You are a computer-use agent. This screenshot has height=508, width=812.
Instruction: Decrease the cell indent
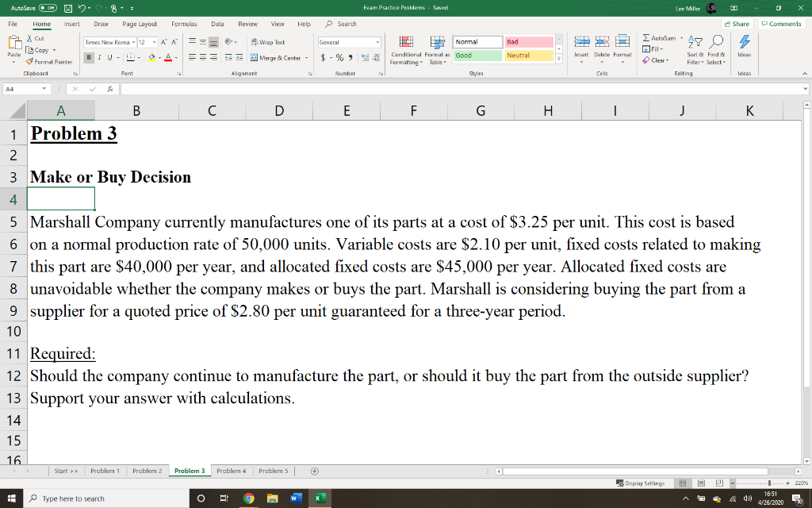tap(228, 57)
